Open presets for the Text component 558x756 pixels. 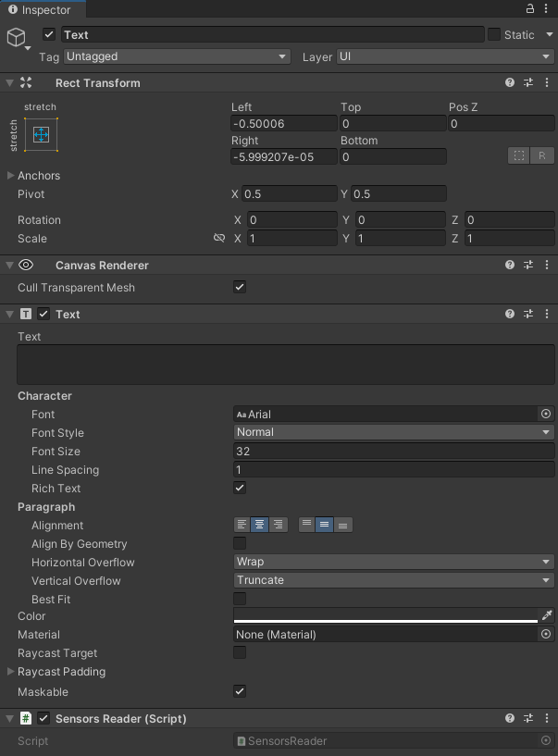point(528,314)
